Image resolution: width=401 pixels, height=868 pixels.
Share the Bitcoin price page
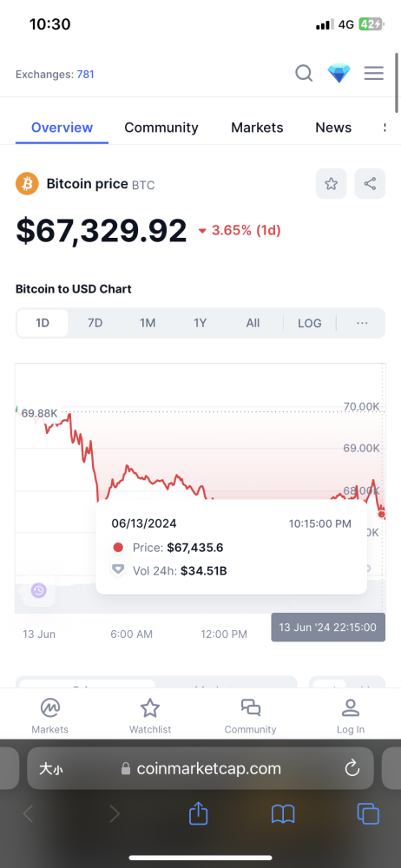(x=370, y=184)
